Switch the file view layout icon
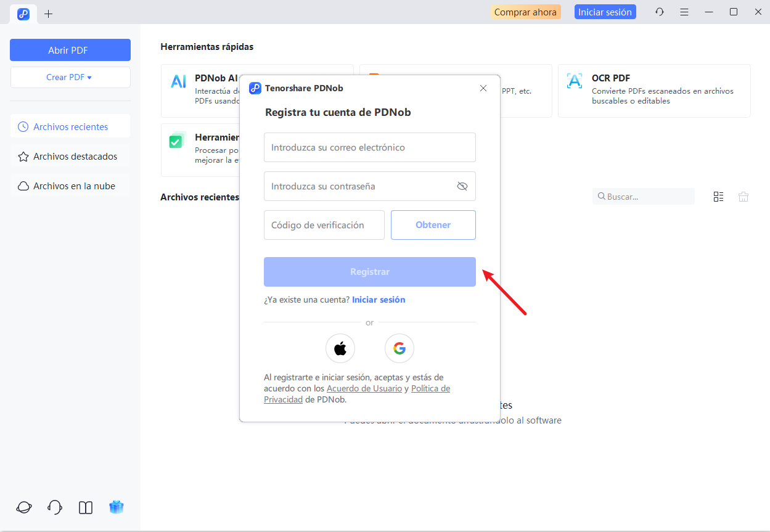Viewport: 770px width, 532px height. coord(718,196)
